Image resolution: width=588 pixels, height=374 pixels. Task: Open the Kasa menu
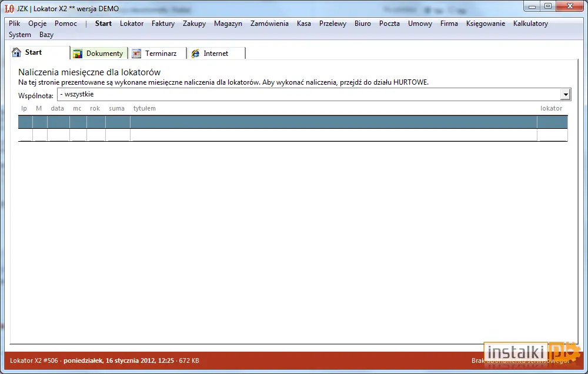304,24
